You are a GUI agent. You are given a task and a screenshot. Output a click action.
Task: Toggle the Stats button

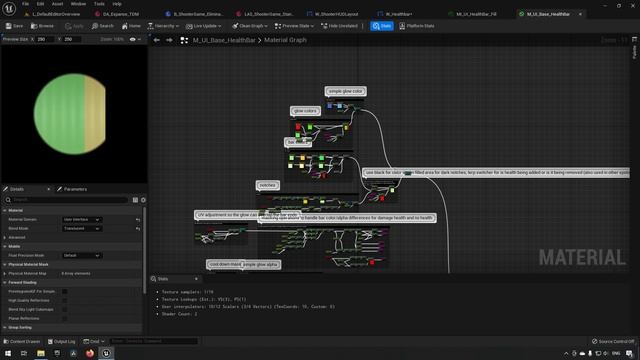point(382,26)
